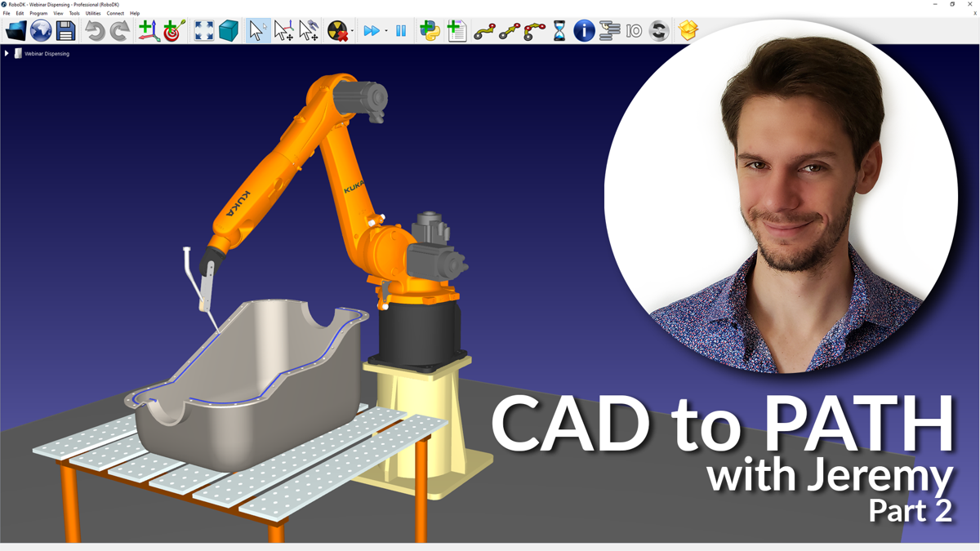Click the Undo button
This screenshot has width=980, height=551.
[95, 31]
